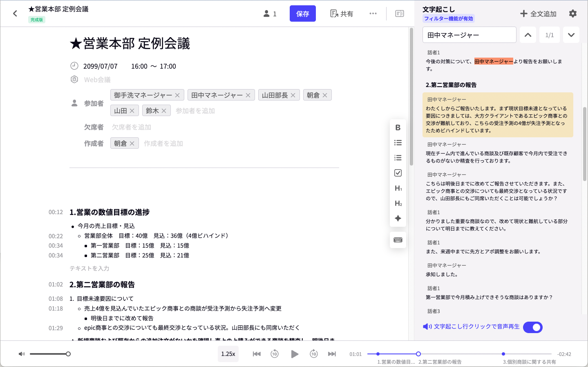Open the keyboard shortcuts icon
The image size is (588, 367).
tap(398, 240)
